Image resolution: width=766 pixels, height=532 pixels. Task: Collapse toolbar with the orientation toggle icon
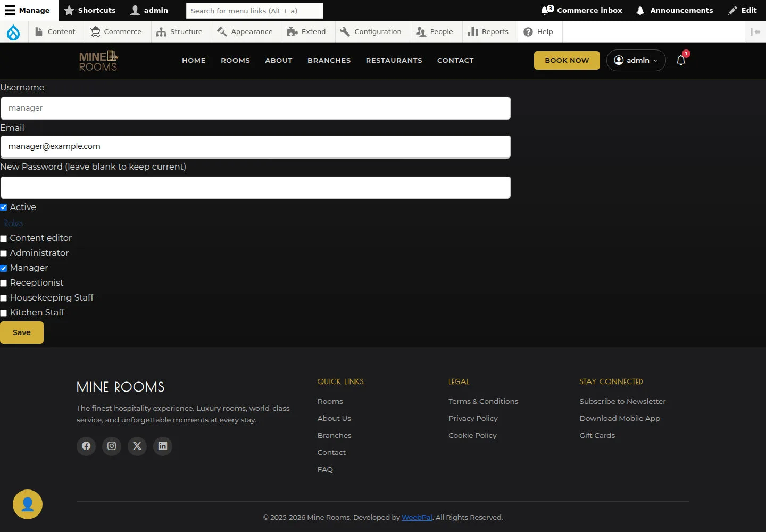[755, 32]
